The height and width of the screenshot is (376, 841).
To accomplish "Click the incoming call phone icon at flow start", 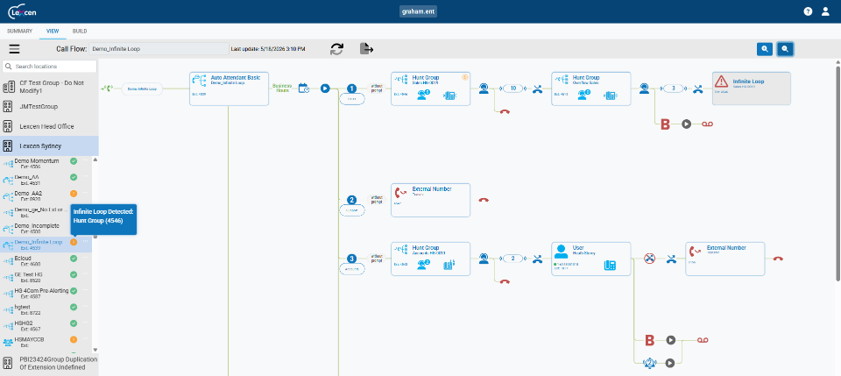I will point(107,88).
